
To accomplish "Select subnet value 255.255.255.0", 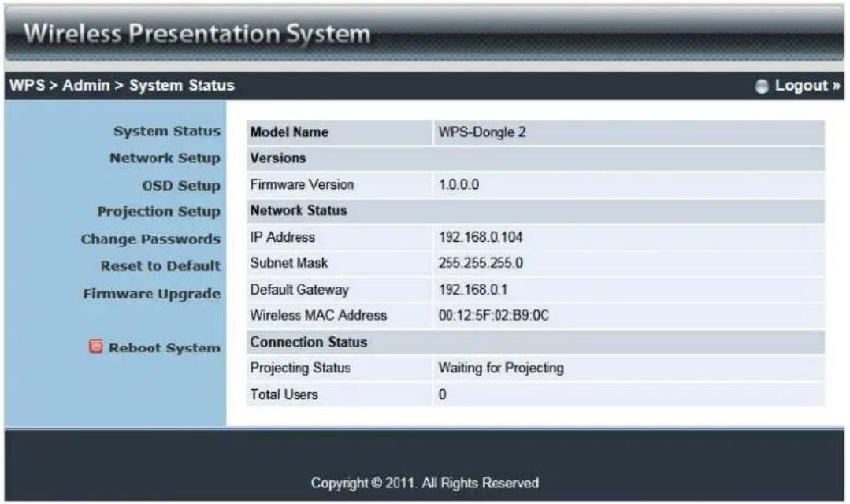I will pos(481,263).
